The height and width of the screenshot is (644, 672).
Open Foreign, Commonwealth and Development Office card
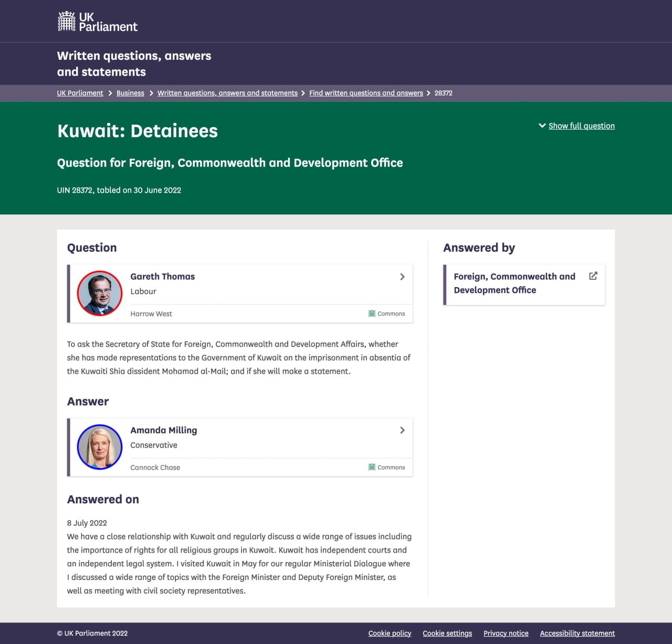514,283
